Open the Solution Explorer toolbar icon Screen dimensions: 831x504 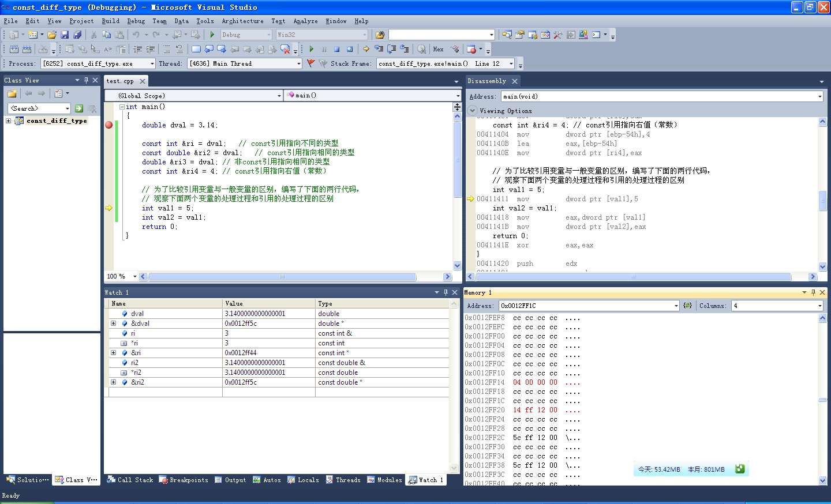pyautogui.click(x=507, y=35)
